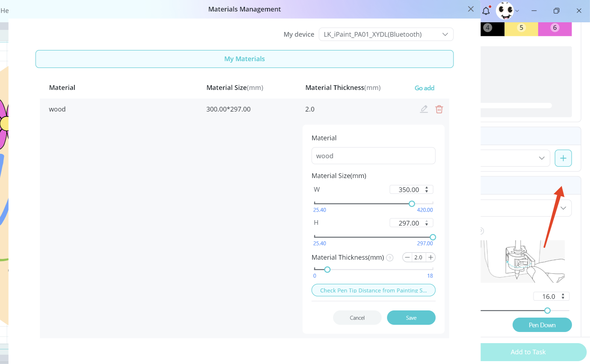Open Check Pen Tip Distance from Painting Surface

pyautogui.click(x=373, y=290)
